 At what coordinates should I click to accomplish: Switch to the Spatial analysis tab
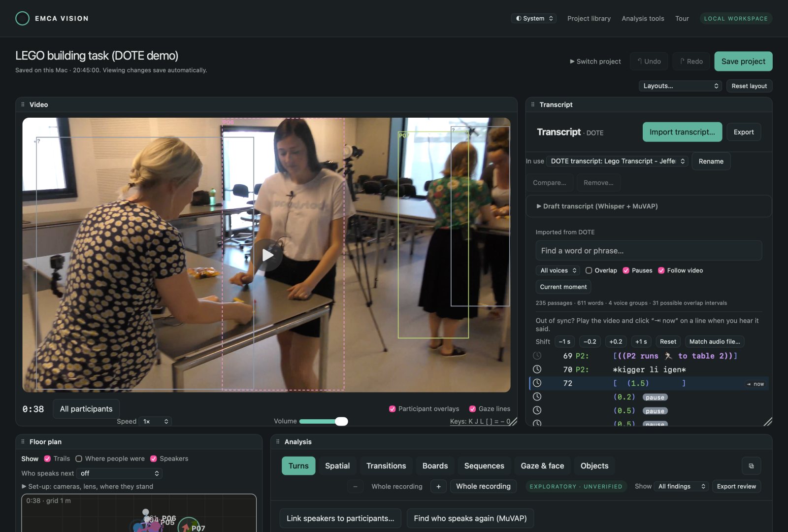coord(337,466)
